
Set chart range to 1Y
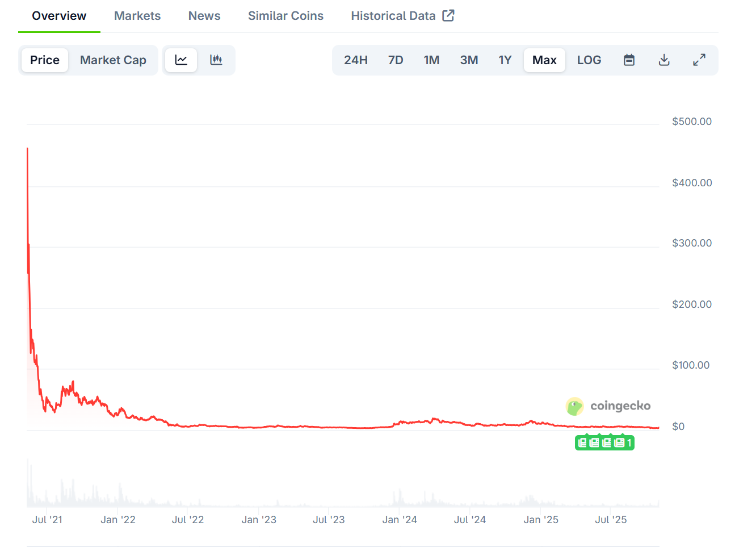505,60
